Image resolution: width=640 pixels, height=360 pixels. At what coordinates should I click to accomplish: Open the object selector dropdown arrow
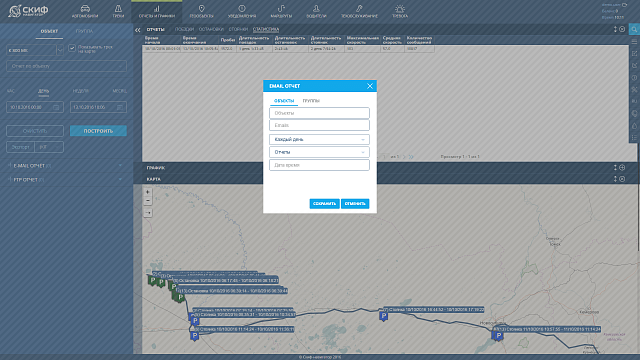pyautogui.click(x=60, y=50)
